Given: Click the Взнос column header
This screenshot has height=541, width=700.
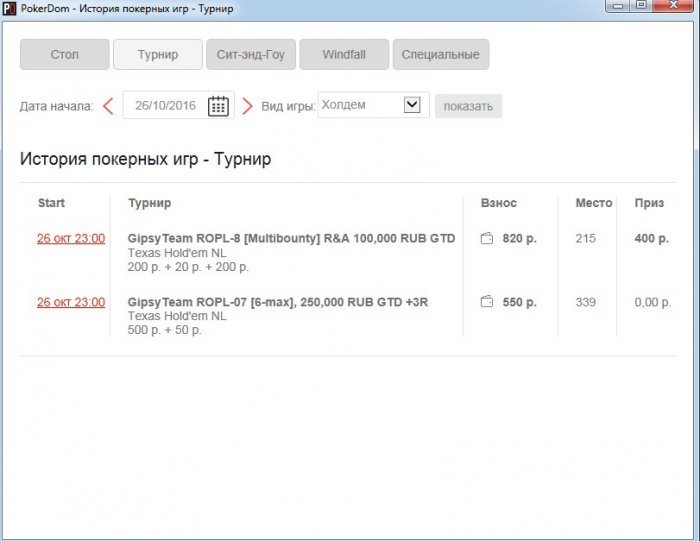Looking at the screenshot, I should (x=499, y=203).
